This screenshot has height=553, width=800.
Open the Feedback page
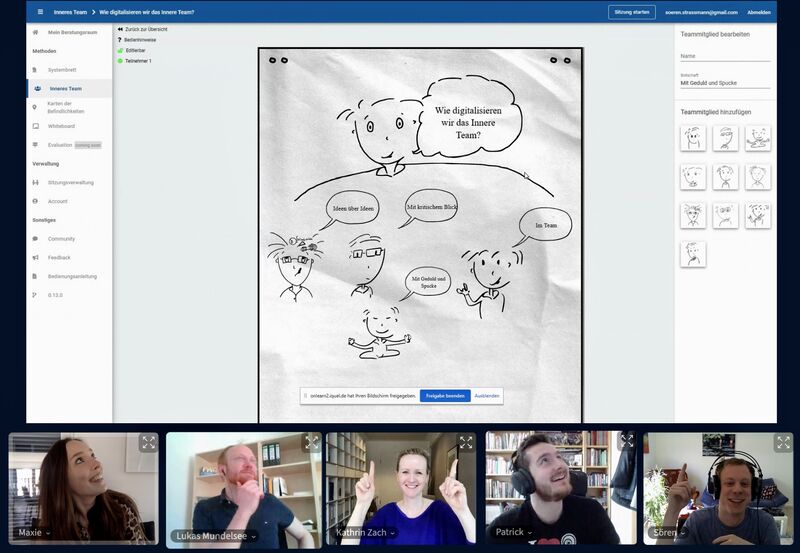[x=59, y=257]
